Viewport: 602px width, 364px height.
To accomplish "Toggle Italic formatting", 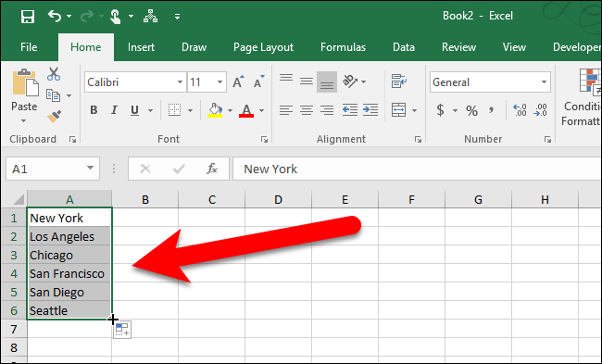I will (114, 110).
